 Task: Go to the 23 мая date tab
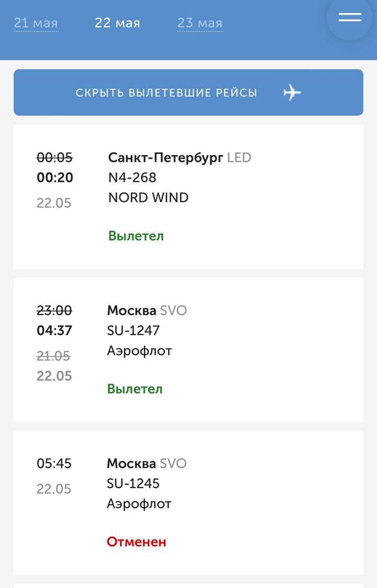click(200, 23)
